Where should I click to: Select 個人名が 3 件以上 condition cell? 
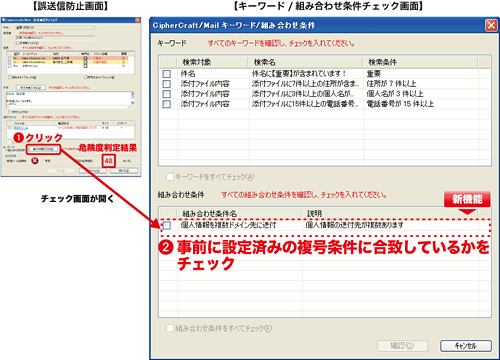pos(395,94)
